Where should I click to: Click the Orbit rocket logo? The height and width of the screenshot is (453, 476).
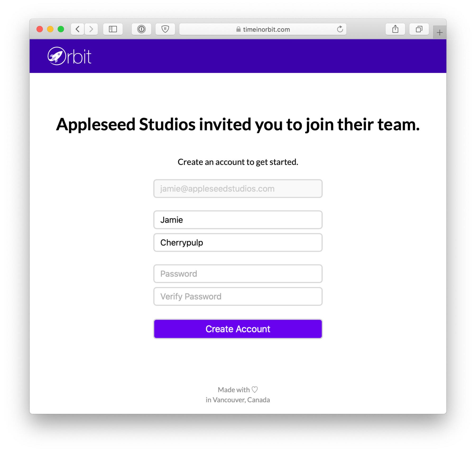(56, 55)
